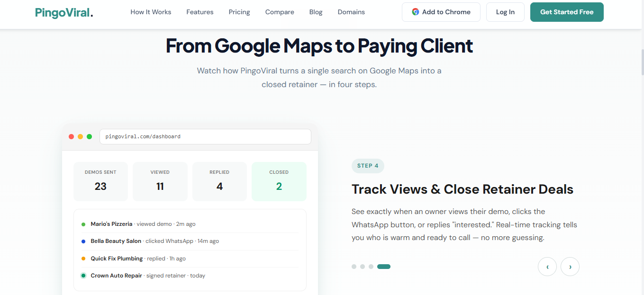Click Bella Beauty Salon activity row
Viewport: 644px width, 295px height.
[190, 241]
